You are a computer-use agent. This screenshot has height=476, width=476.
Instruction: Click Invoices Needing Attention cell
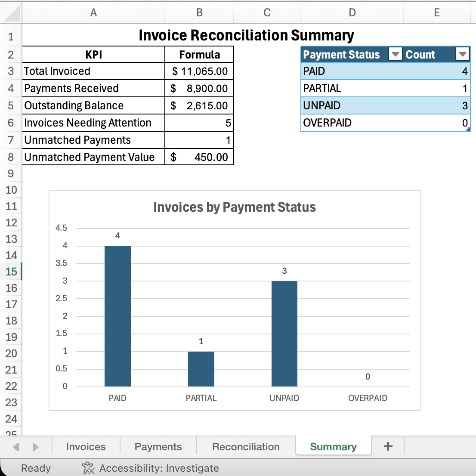pos(93,123)
